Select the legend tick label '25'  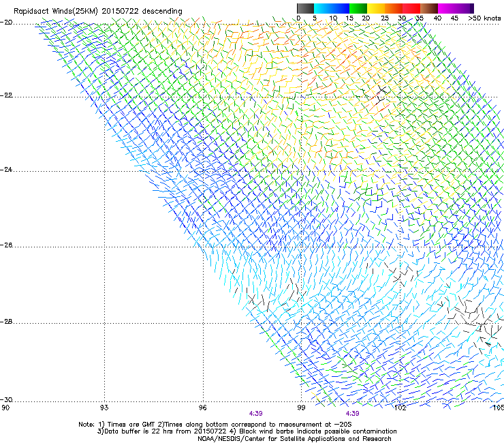pyautogui.click(x=385, y=18)
